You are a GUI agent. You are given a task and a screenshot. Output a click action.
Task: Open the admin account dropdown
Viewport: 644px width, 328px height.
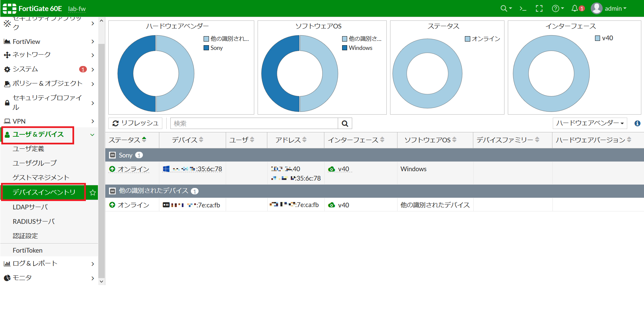(616, 8)
